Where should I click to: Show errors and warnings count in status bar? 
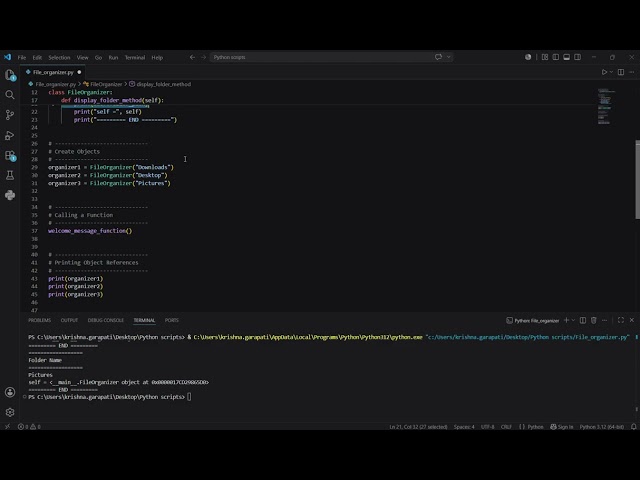click(29, 427)
